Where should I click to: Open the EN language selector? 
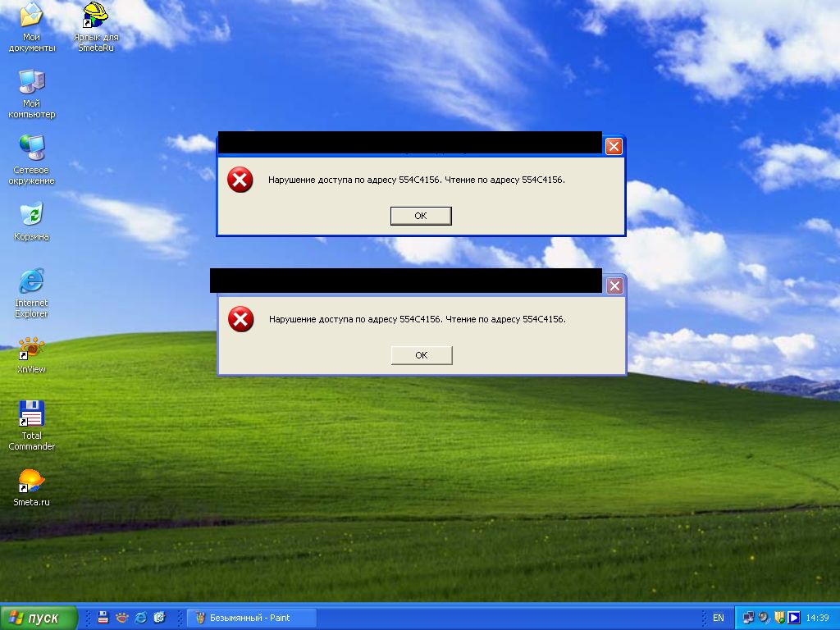(719, 618)
